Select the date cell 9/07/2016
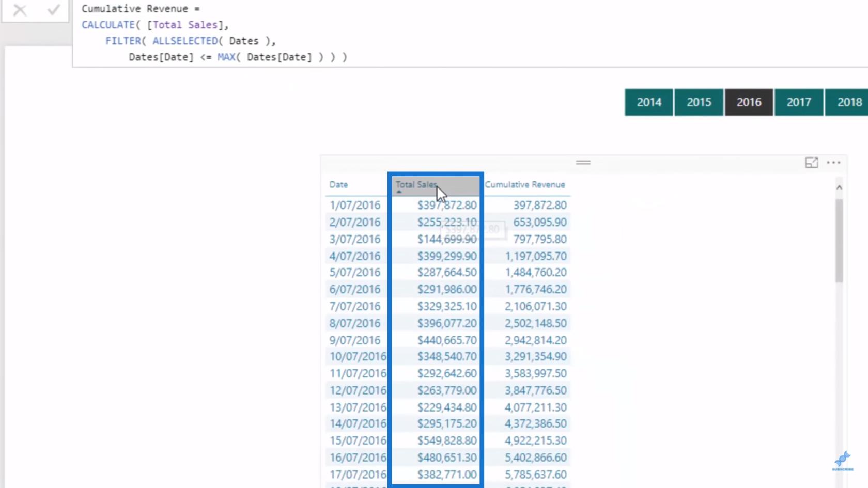 [x=354, y=340]
